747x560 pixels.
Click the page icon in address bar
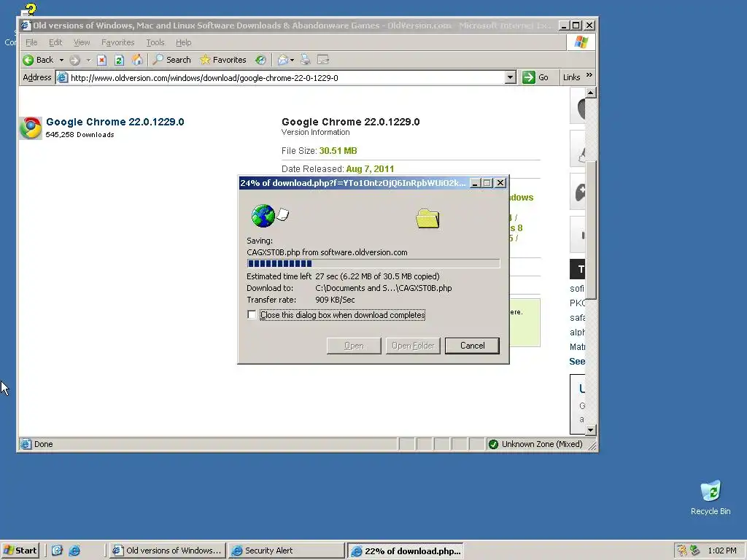[x=63, y=77]
